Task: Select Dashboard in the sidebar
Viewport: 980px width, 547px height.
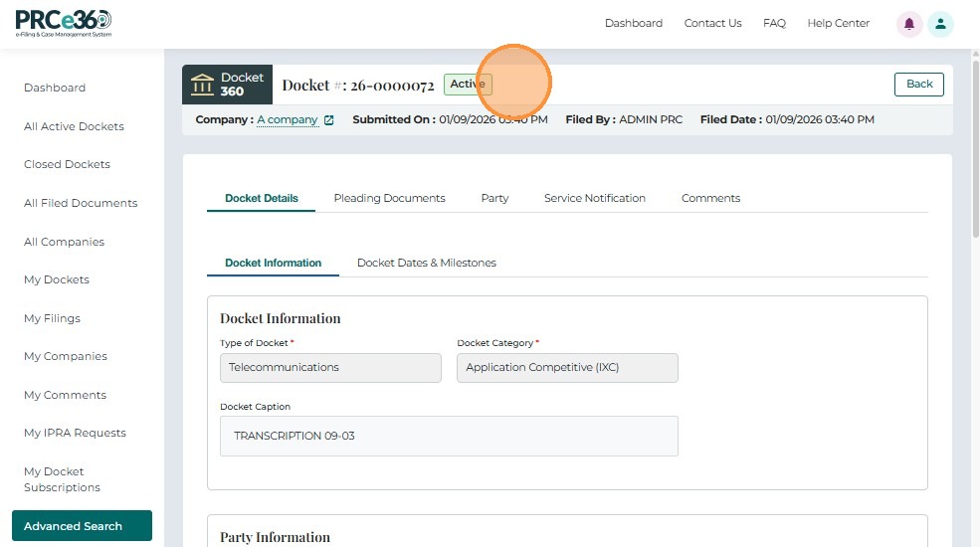Action: click(x=55, y=88)
